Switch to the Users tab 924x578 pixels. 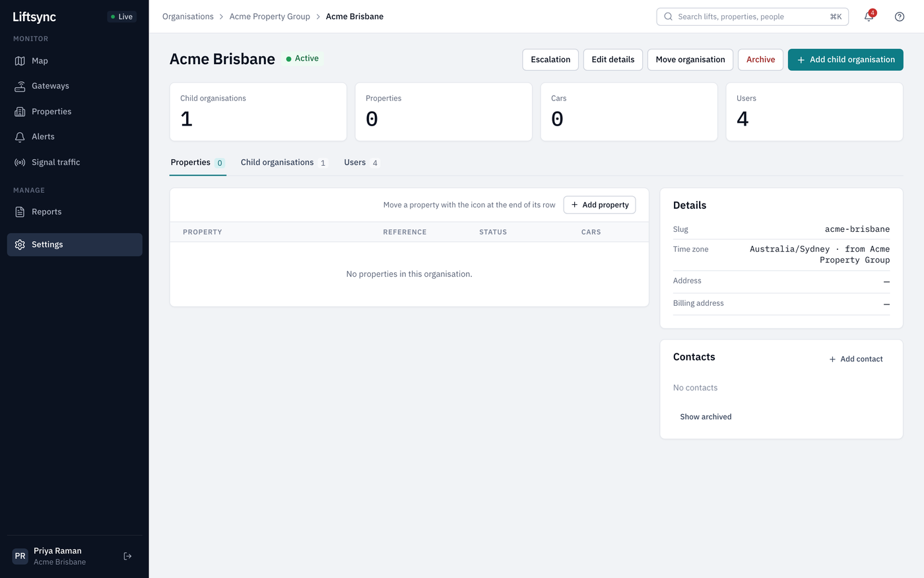point(362,163)
